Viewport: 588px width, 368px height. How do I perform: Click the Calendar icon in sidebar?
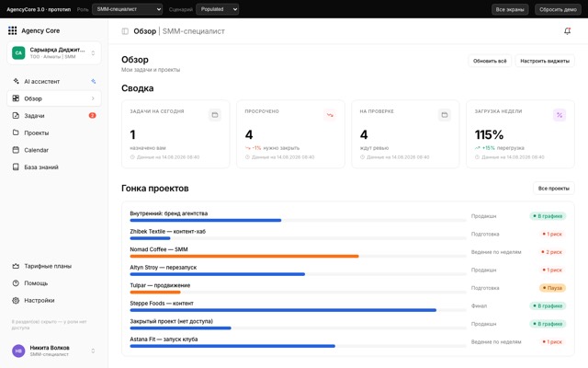[16, 150]
